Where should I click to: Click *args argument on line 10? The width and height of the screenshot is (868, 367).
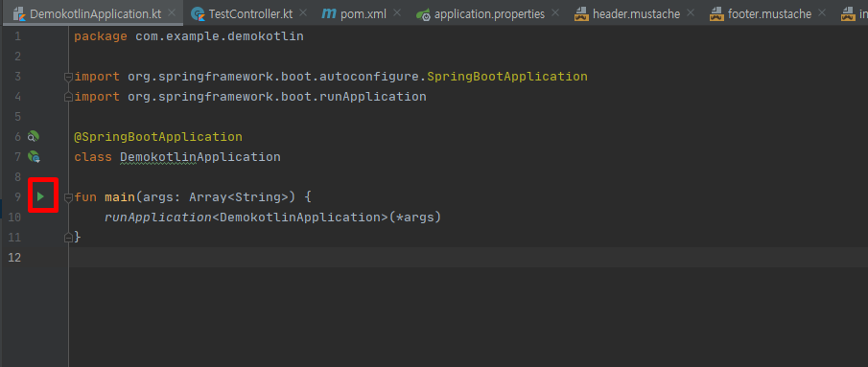pyautogui.click(x=415, y=218)
